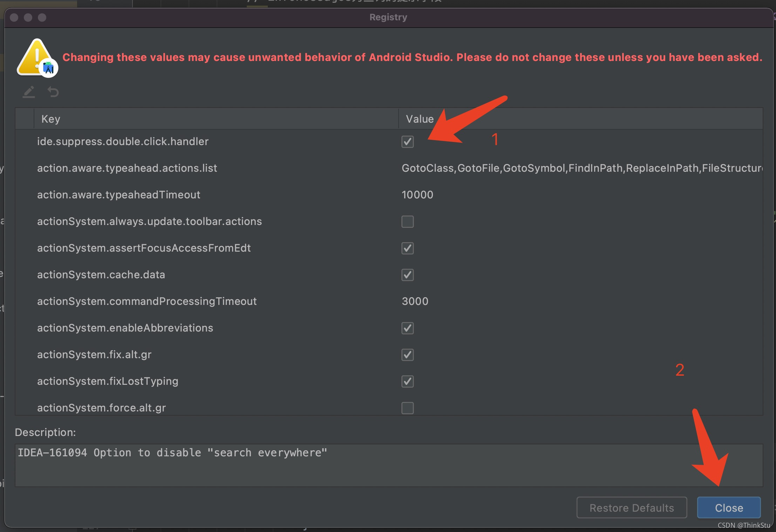
Task: Check actionSystem.force.alt.gr checkbox
Action: coord(407,408)
